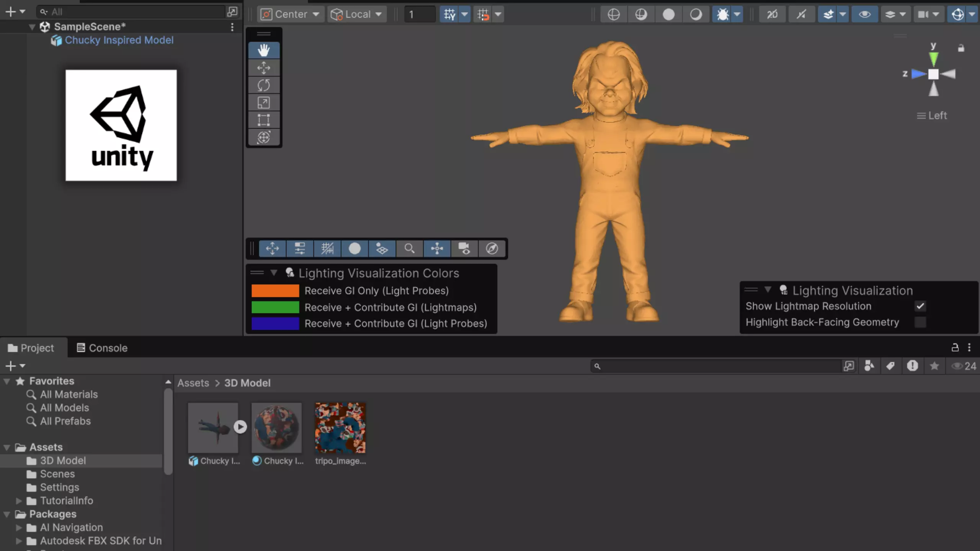Click the orange Receive GI Only swatch
Viewport: 980px width, 551px height.
tap(275, 291)
